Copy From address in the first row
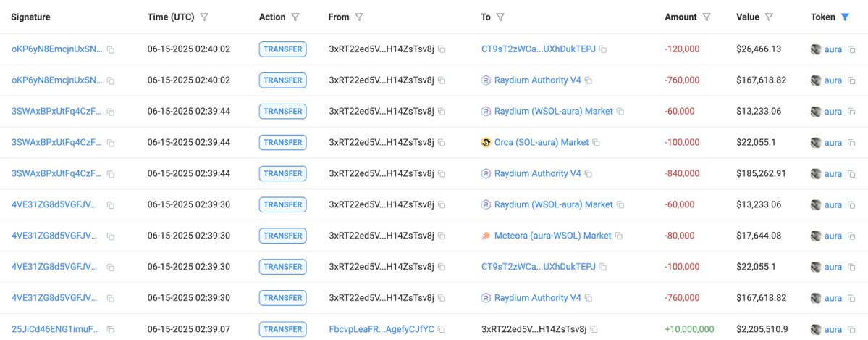This screenshot has height=340, width=868. (442, 49)
